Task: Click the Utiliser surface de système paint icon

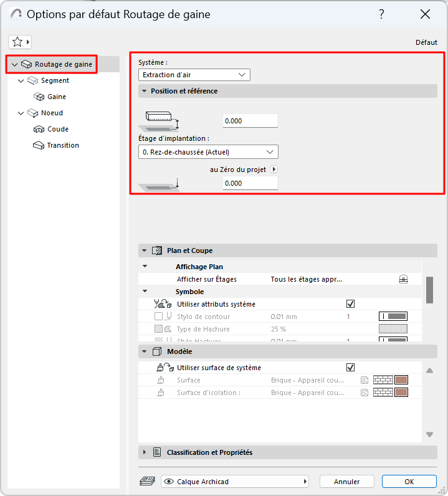Action: click(165, 368)
